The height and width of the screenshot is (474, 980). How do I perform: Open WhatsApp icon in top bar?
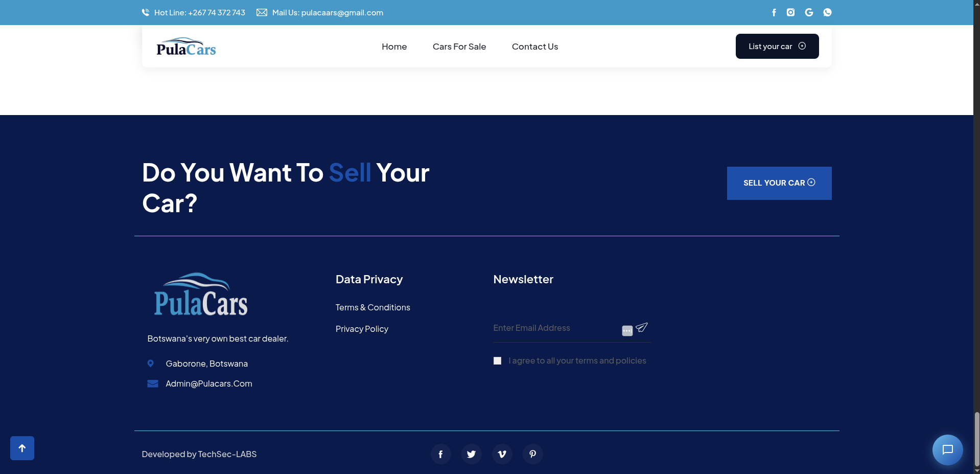pos(827,12)
